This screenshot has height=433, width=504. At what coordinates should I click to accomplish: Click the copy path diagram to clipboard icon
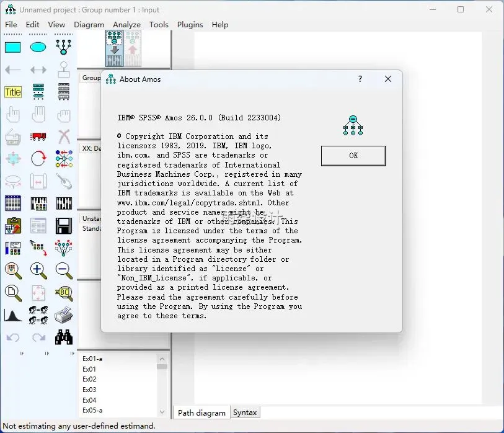tap(13, 226)
